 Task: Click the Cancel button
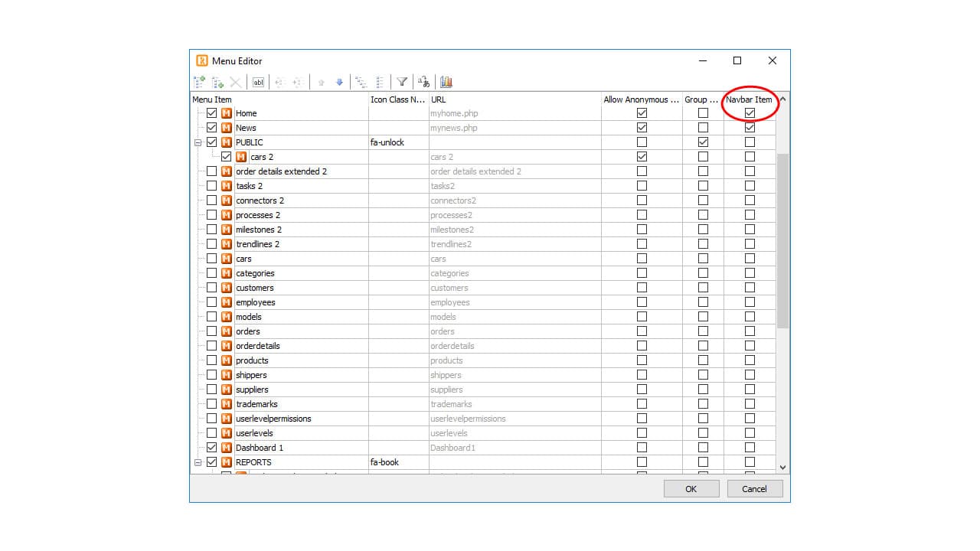point(755,488)
